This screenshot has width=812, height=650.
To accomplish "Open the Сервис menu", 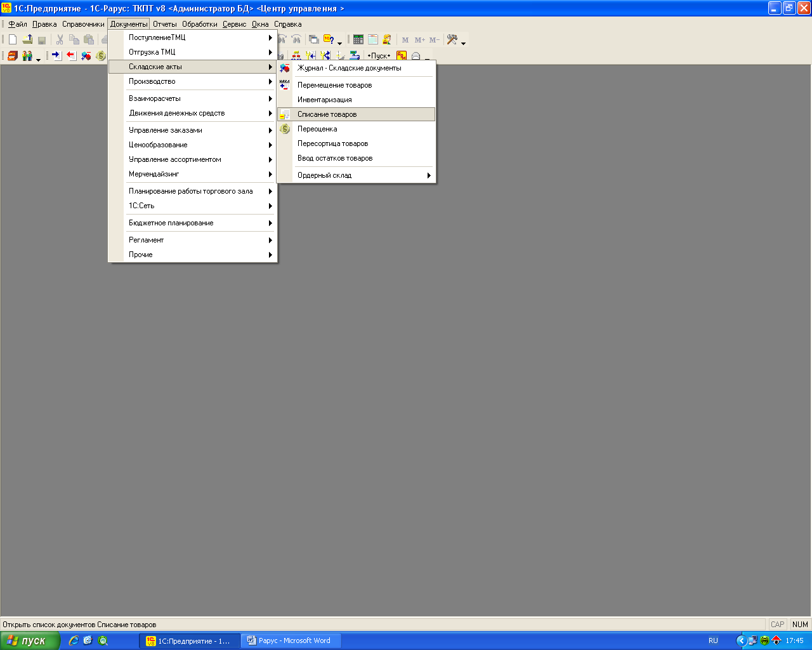I will tap(234, 24).
